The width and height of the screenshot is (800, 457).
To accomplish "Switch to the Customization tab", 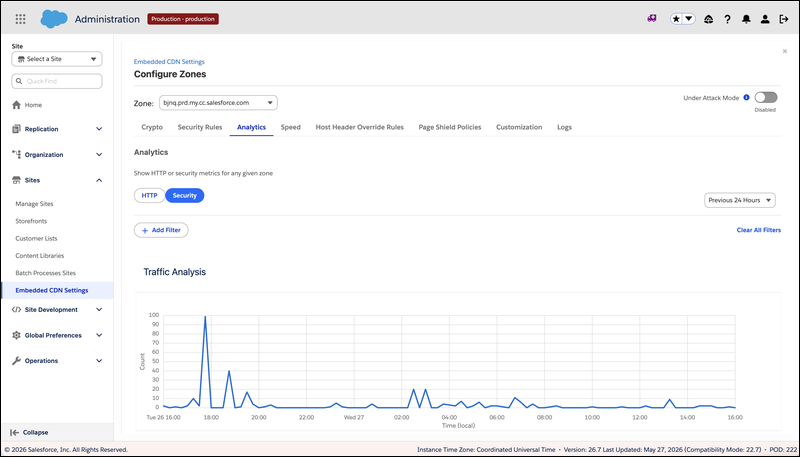I will (x=519, y=127).
